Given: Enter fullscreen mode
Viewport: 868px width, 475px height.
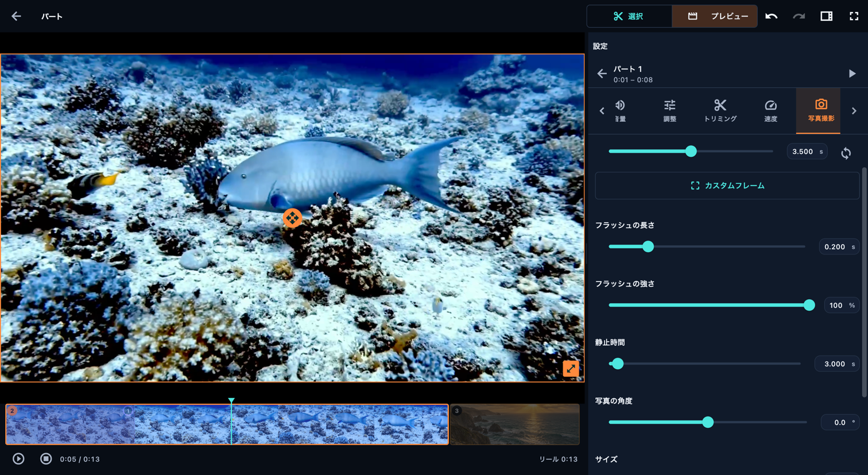Looking at the screenshot, I should (854, 16).
